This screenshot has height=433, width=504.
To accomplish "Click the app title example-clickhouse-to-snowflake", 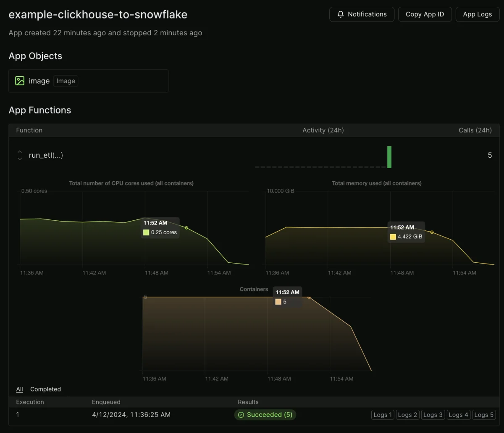I will coord(98,14).
